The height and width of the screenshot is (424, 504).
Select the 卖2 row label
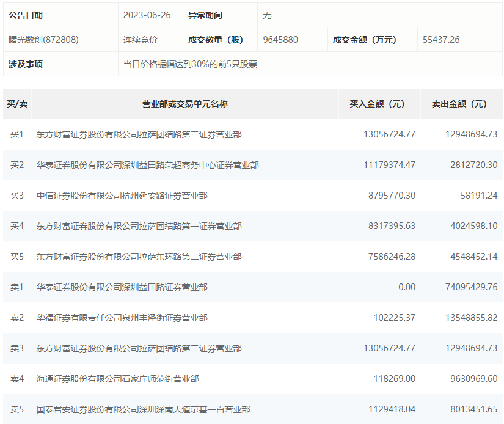[x=17, y=317]
